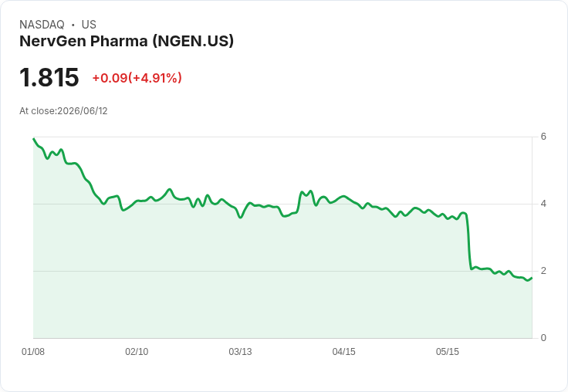This screenshot has height=392, width=568.
Task: Click the sharp price drop after 05/15
Action: pos(468,241)
